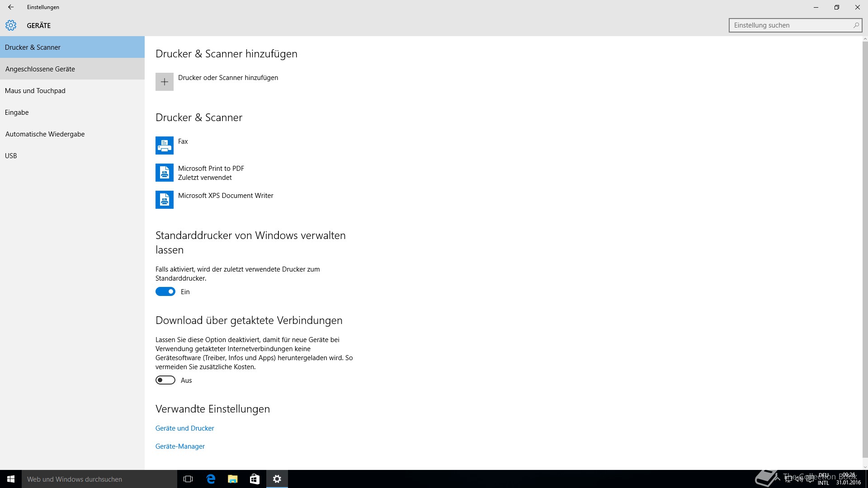Click the scrollbar down arrow
Viewport: 868px width, 488px height.
pos(865,467)
